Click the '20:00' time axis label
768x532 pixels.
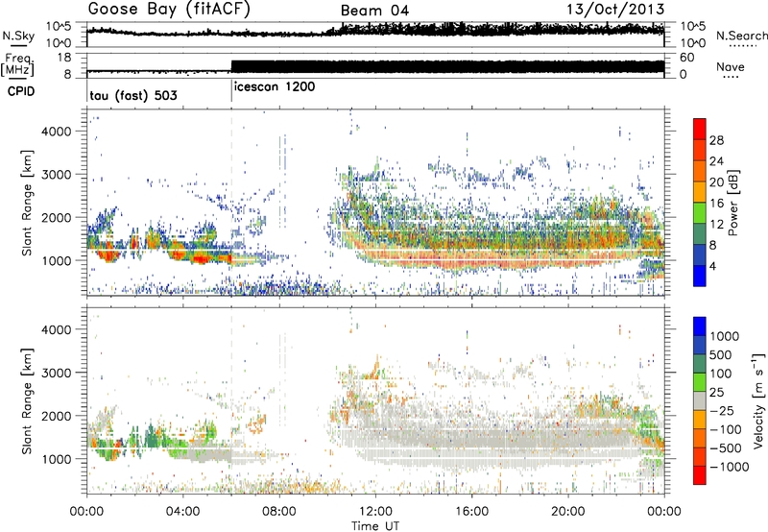(567, 512)
